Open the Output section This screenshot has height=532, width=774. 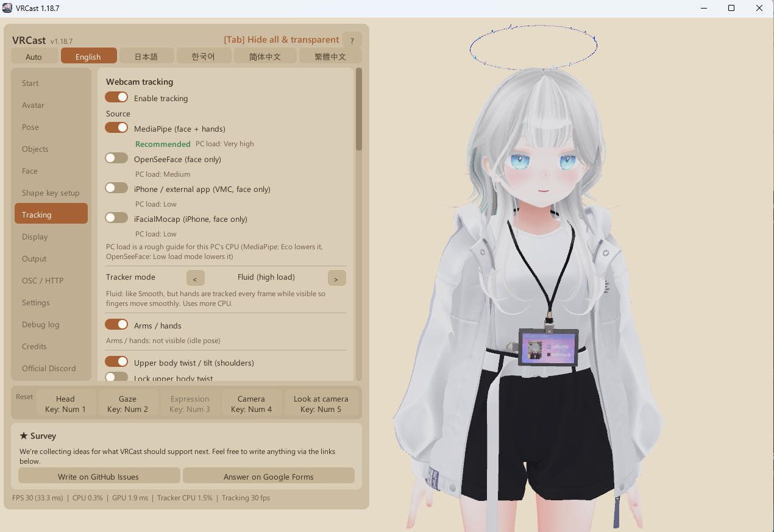[51, 258]
